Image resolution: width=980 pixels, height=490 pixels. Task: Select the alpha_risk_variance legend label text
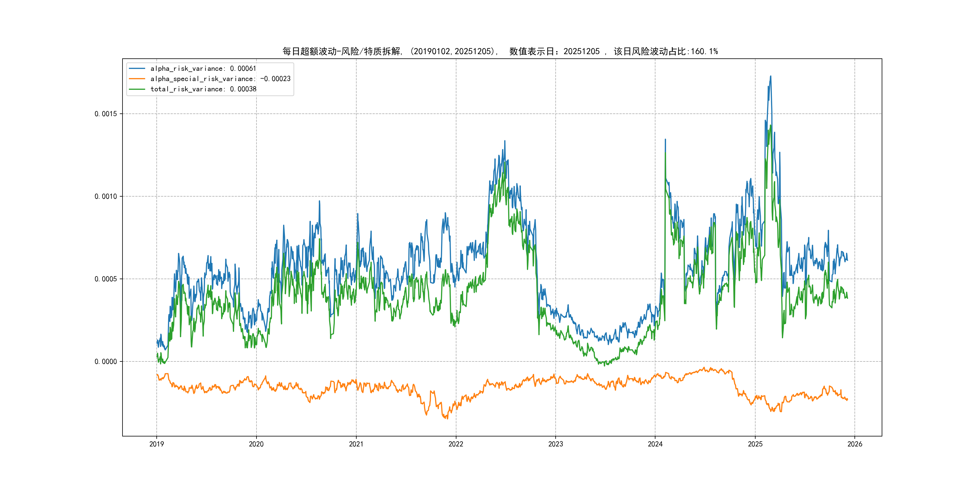(x=203, y=68)
